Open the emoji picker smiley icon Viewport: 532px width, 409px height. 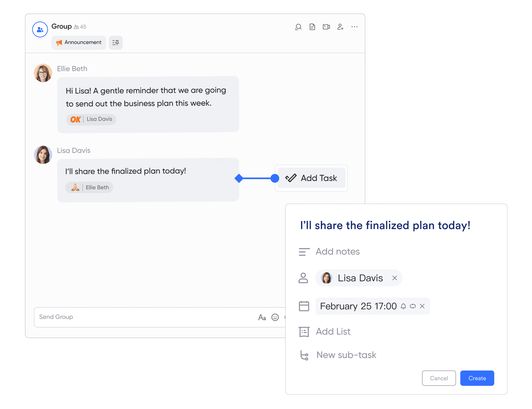pyautogui.click(x=275, y=317)
